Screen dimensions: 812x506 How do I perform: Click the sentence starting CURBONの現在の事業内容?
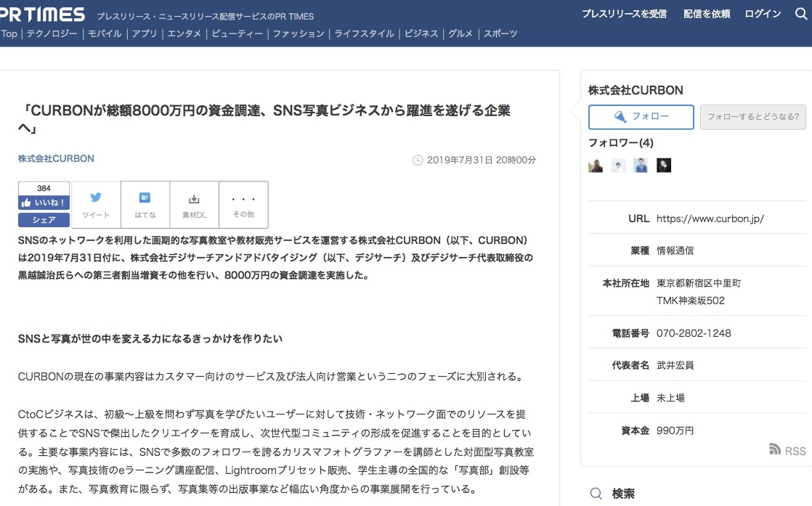[272, 377]
